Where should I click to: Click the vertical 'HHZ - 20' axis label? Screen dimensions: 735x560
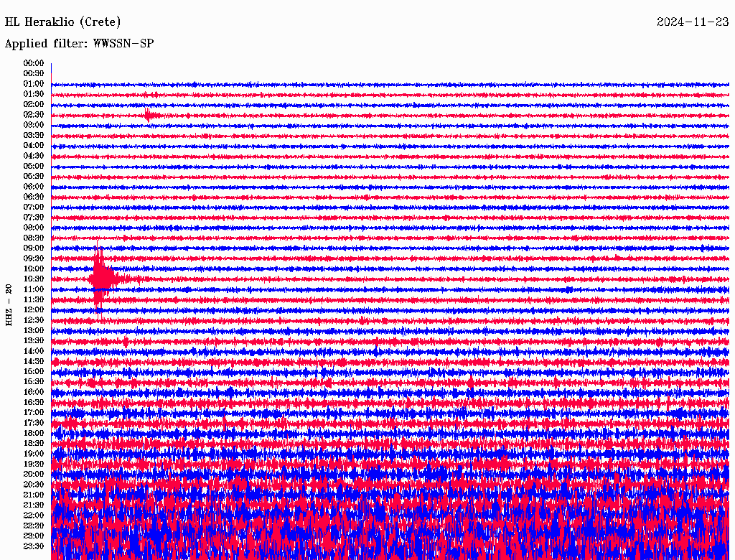click(9, 305)
